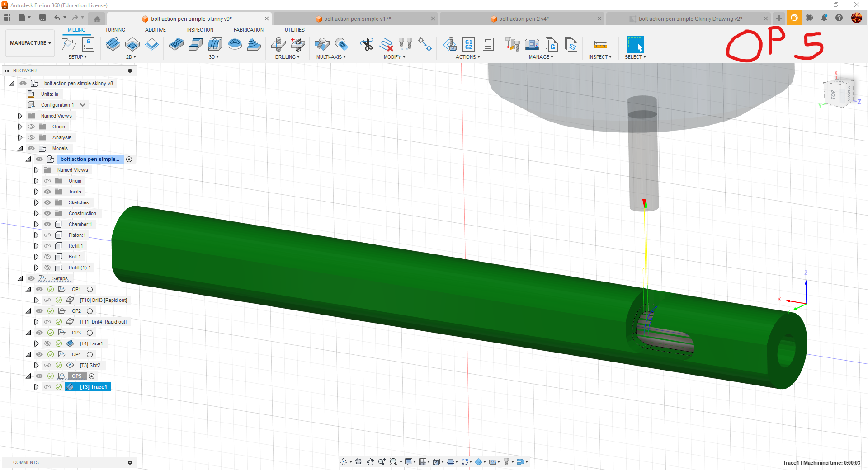
Task: Open the MULTI-AXIS dropdown menu
Action: coord(331,57)
